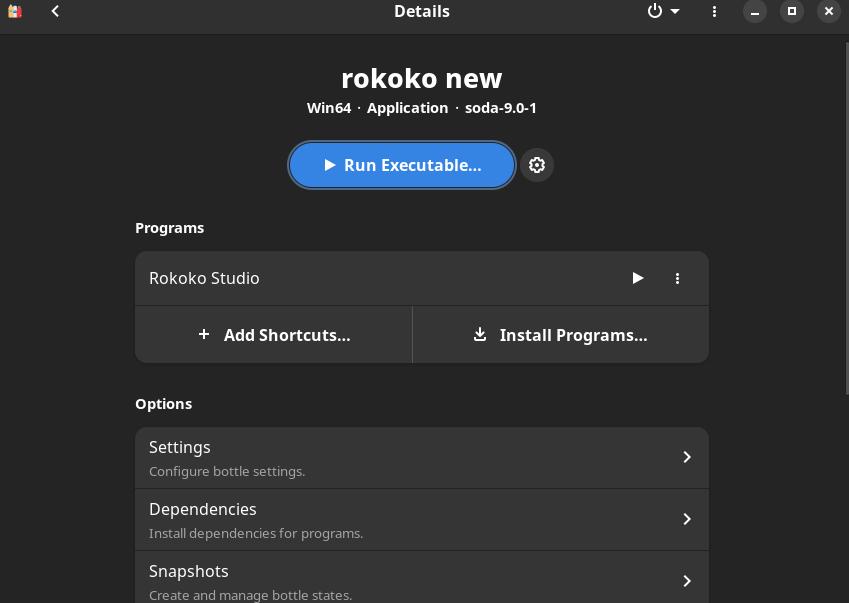Open the power options icon
The image size is (849, 603).
[x=655, y=11]
